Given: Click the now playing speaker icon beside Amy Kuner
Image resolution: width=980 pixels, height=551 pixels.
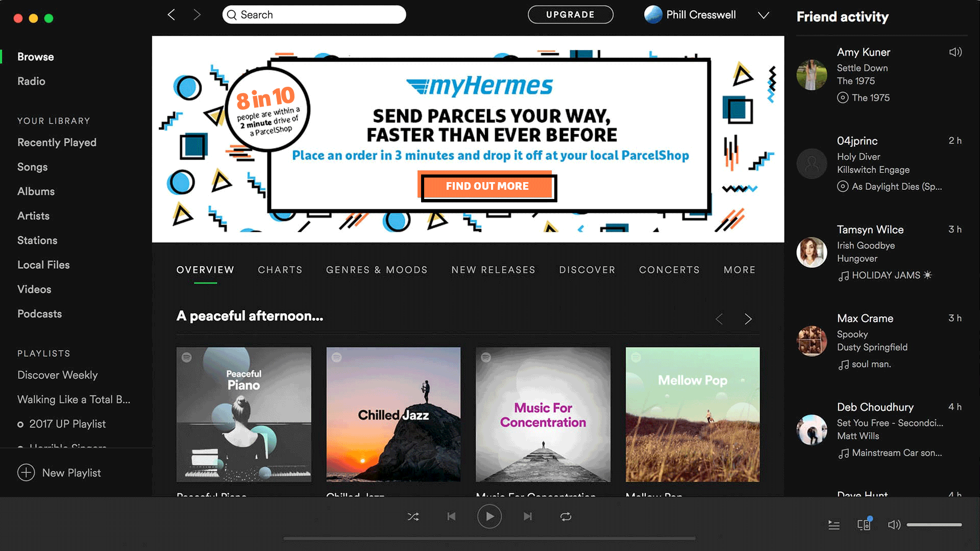Looking at the screenshot, I should 955,52.
